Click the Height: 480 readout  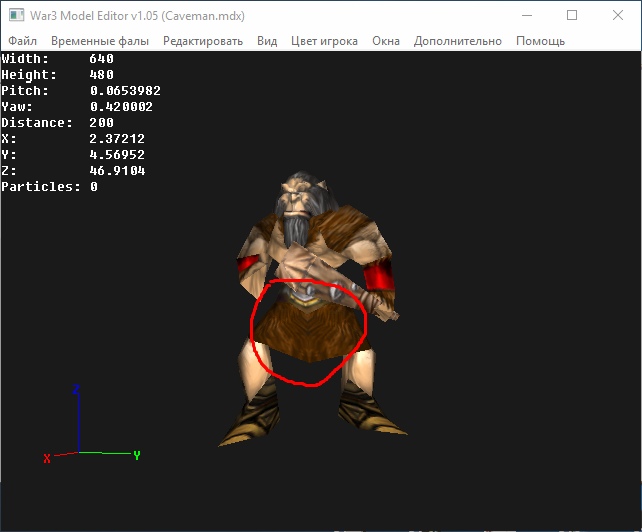tap(57, 75)
